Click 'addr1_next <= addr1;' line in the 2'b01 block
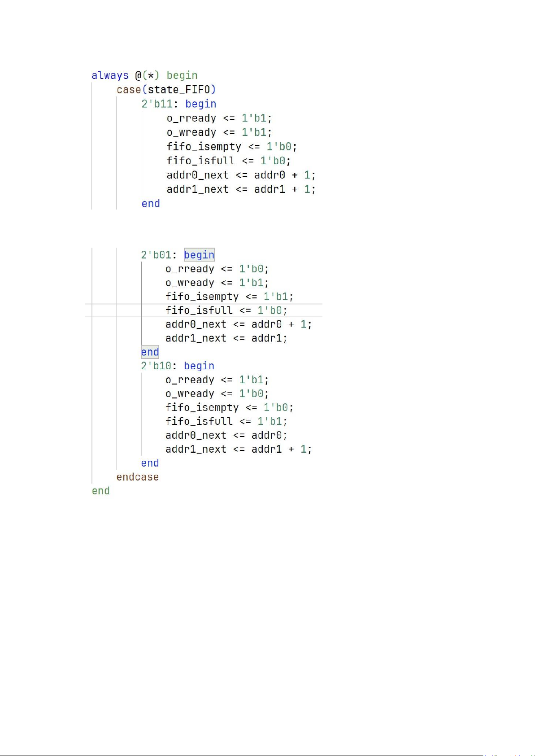 point(226,338)
